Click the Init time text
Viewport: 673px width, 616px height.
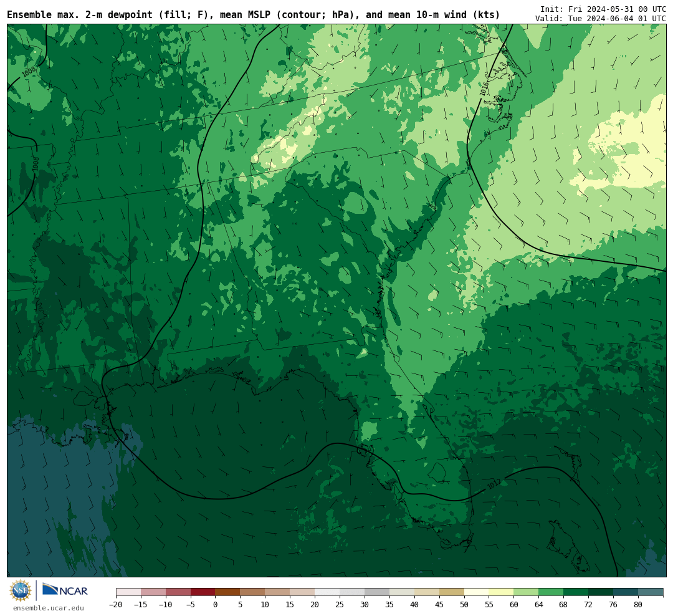603,9
